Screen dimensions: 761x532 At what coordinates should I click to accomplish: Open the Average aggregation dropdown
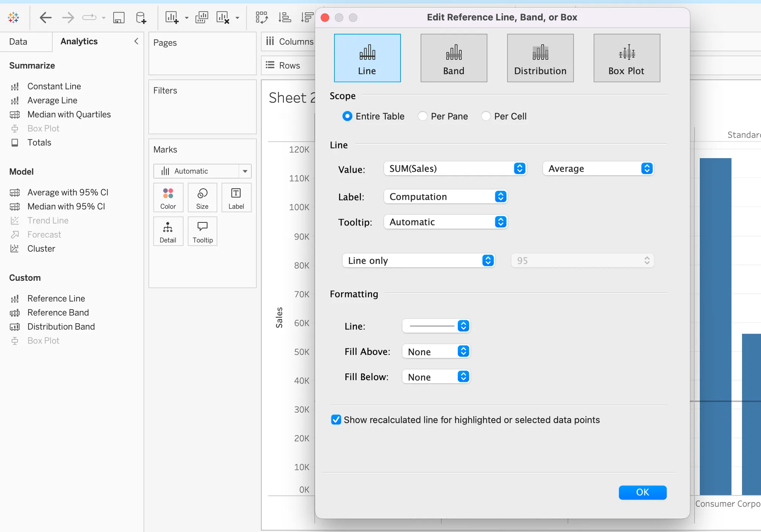tap(598, 169)
